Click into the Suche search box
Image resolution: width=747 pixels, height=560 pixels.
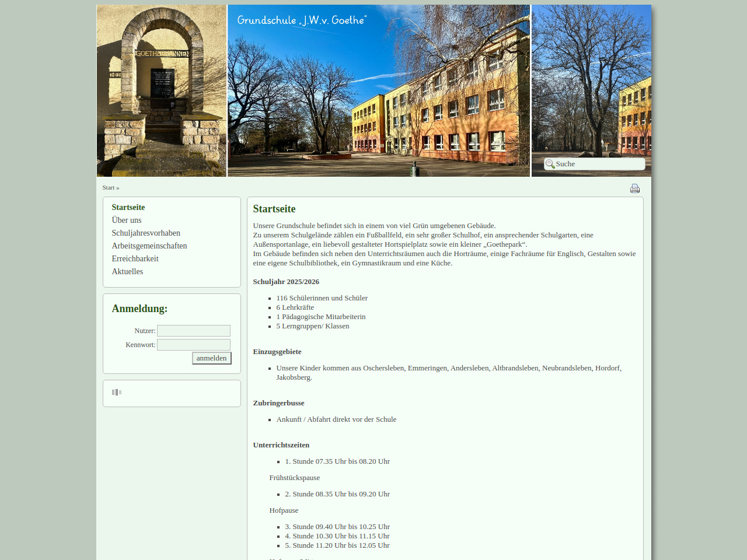598,164
